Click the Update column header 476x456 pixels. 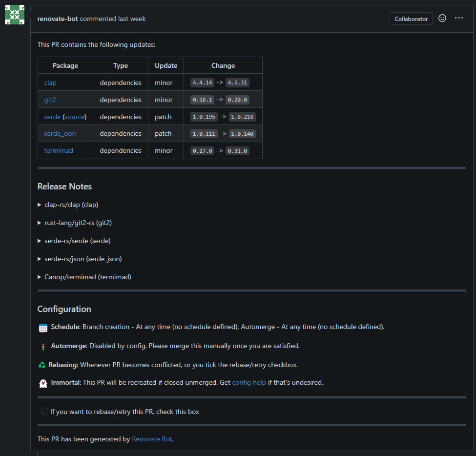[166, 65]
